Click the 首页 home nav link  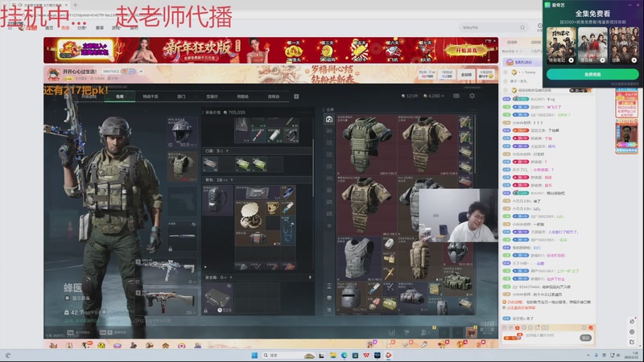pos(49,28)
